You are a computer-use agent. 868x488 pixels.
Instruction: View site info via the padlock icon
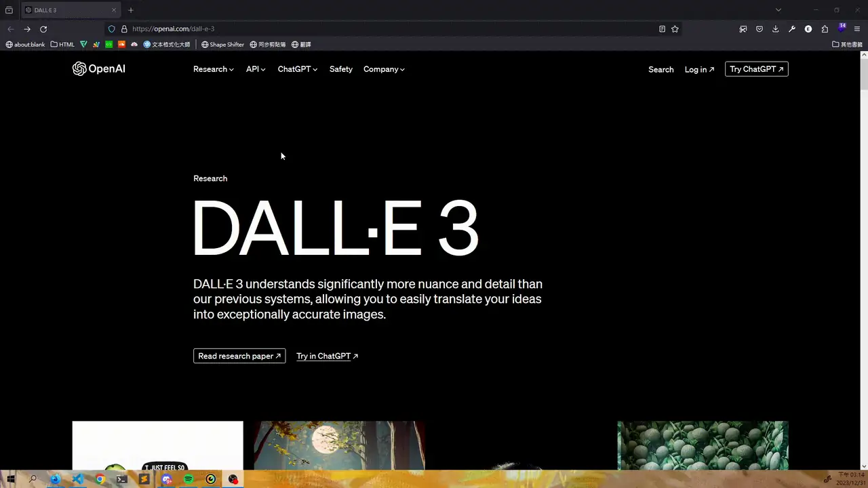[x=124, y=29]
